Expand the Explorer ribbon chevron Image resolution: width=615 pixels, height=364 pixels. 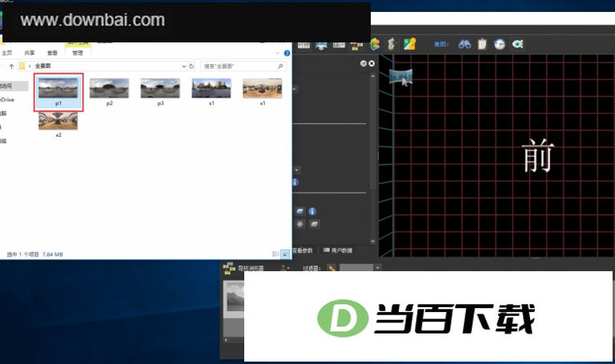pos(277,53)
